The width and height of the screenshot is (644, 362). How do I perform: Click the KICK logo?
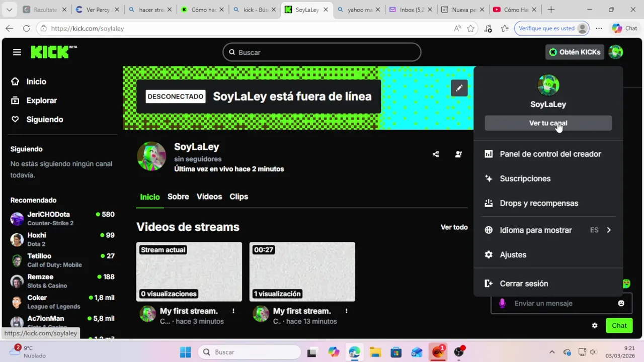coord(54,52)
